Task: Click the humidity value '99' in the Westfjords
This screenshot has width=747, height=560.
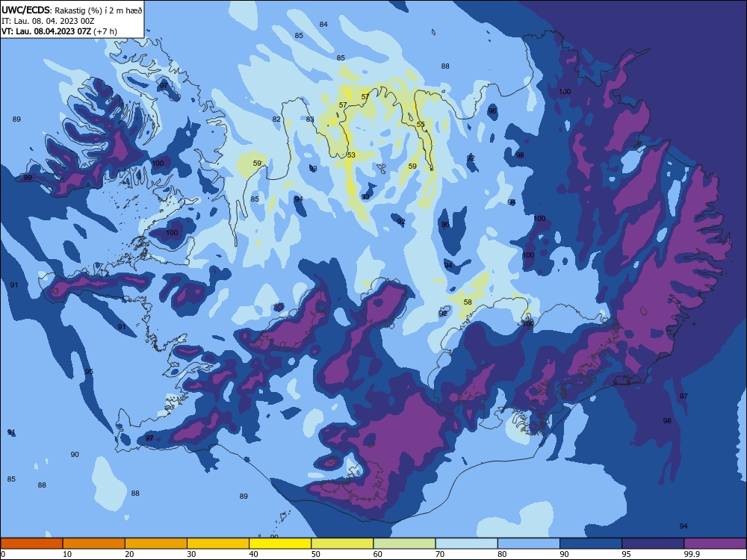Action: (28, 178)
